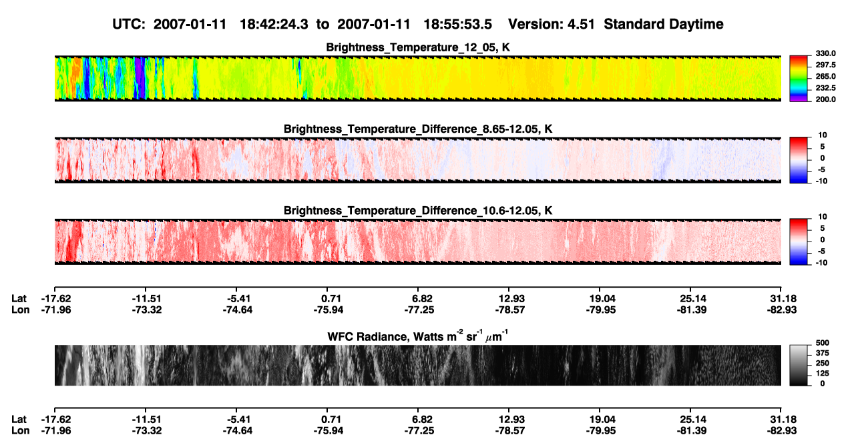Click the title 'Brightness_Temperature_Difference_10.6-12.05, K'
Viewport: 868px width, 445px height.
coord(418,211)
